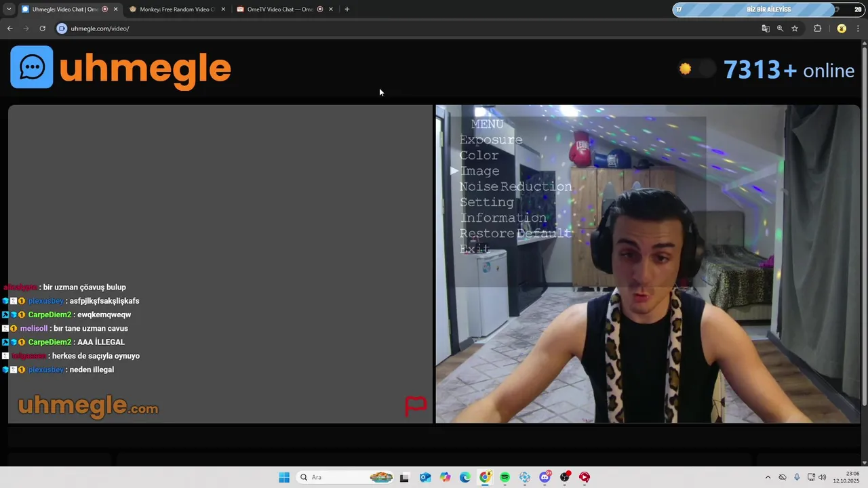Open a new browser tab
Screen dimensions: 868x488
click(x=347, y=9)
